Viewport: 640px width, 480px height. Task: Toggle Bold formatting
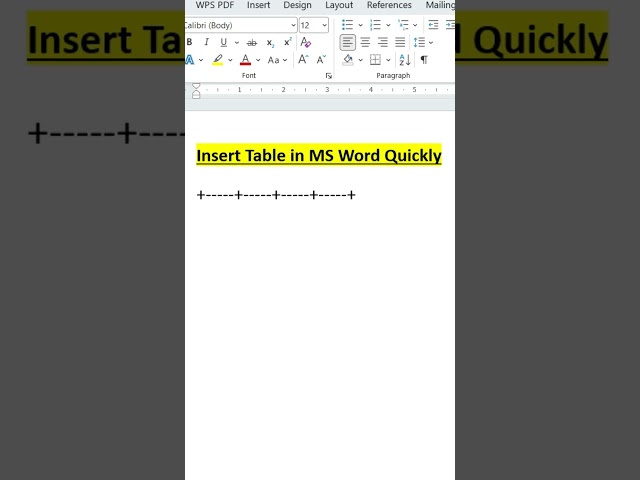(x=189, y=42)
